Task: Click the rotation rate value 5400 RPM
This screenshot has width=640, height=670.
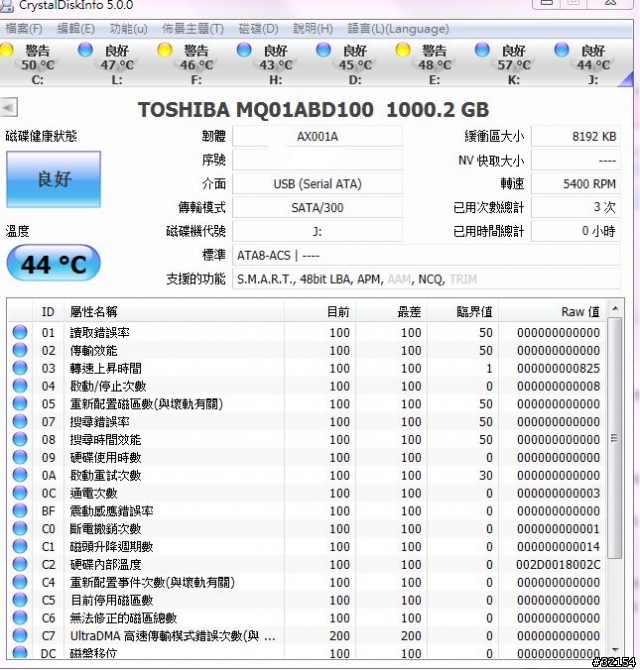Action: (576, 184)
